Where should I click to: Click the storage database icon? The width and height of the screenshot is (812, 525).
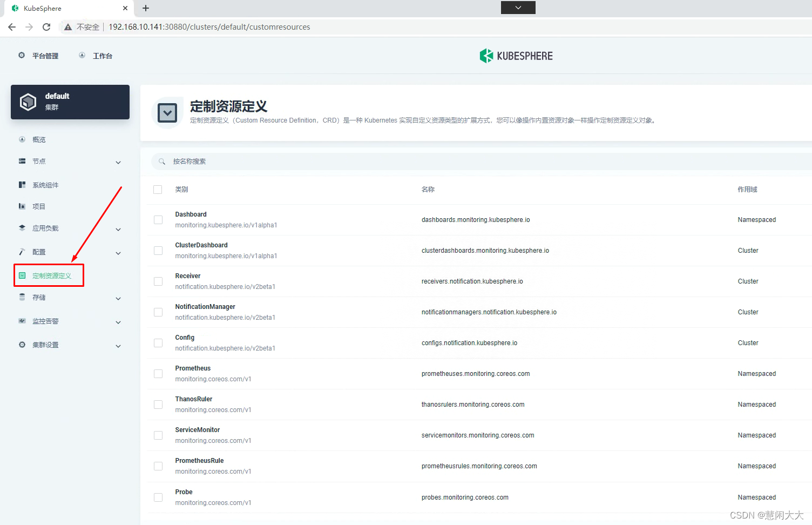pos(22,297)
